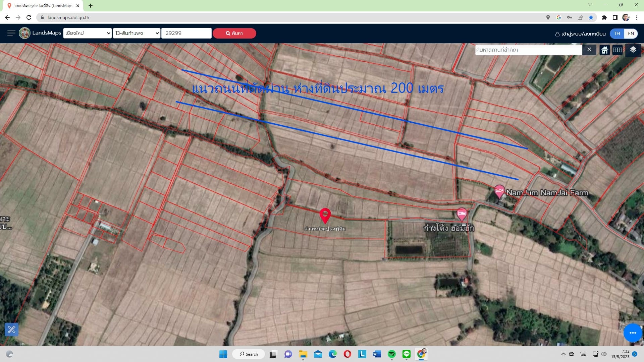Expand the province dropdown เชียงใหม่
The image size is (644, 362).
(87, 33)
